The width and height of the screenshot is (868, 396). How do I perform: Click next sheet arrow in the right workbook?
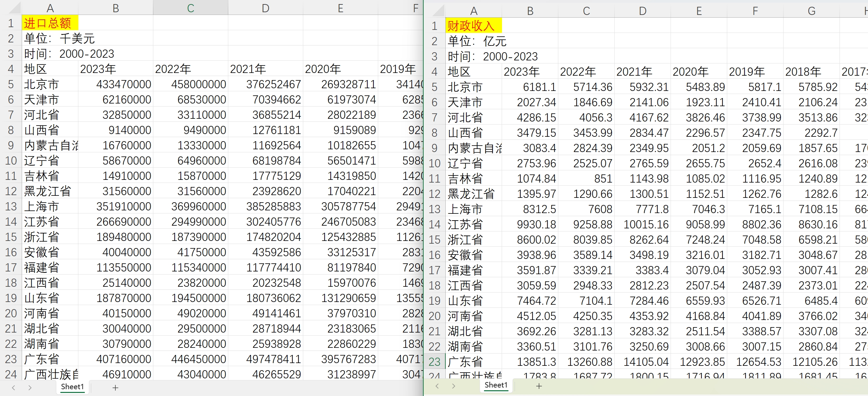[454, 386]
